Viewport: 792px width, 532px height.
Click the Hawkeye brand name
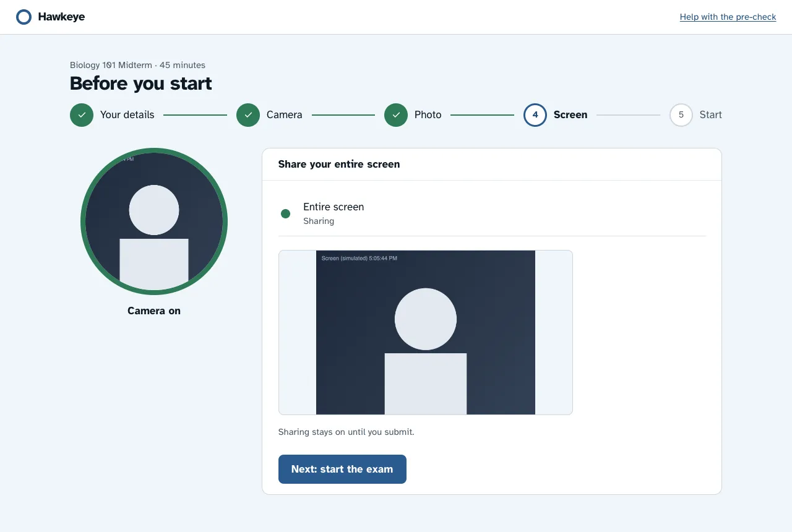pyautogui.click(x=61, y=17)
